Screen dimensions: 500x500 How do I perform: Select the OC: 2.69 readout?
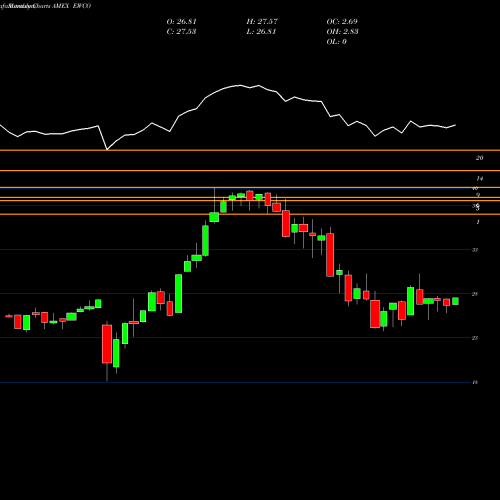coord(342,22)
